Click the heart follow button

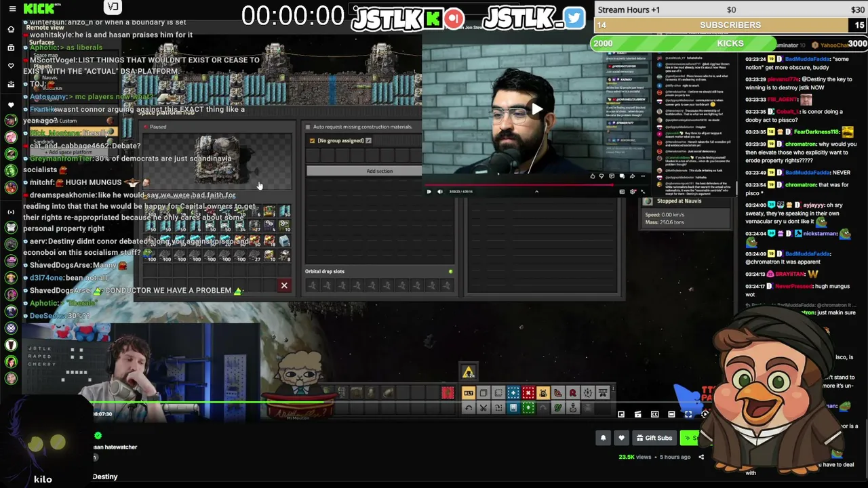tap(621, 438)
